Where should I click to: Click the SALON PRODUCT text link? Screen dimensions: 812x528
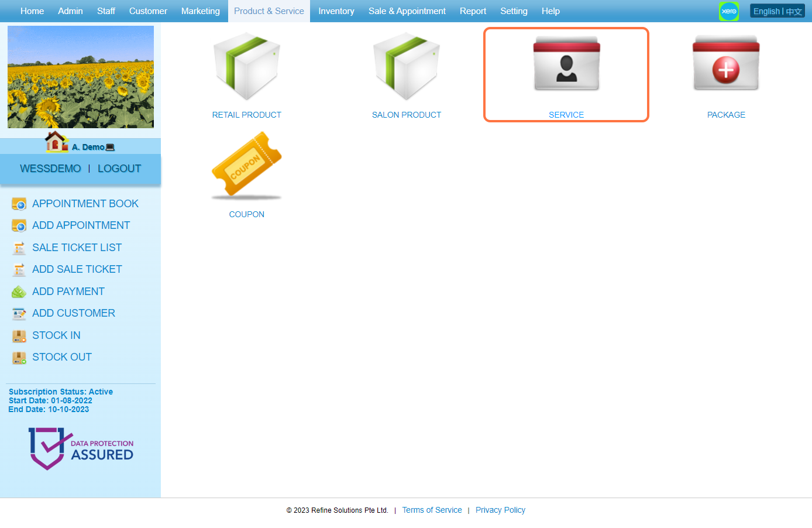pyautogui.click(x=407, y=115)
